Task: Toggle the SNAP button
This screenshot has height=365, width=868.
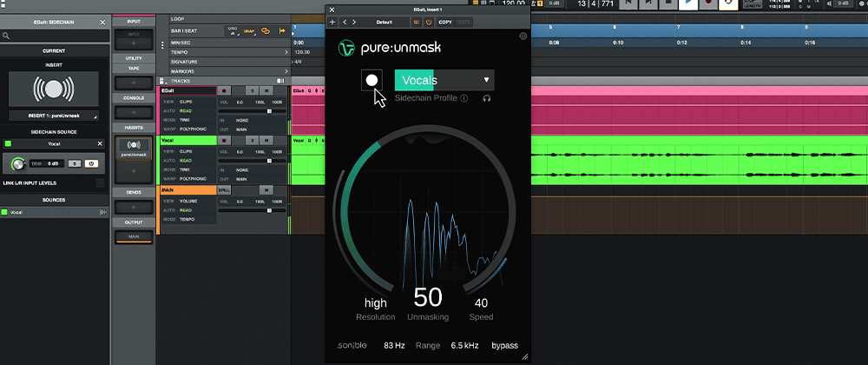Action: pyautogui.click(x=249, y=31)
